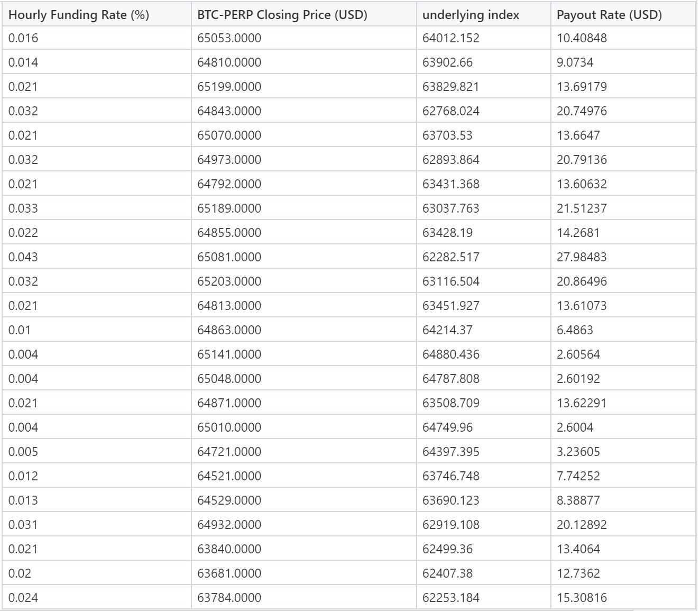The width and height of the screenshot is (700, 611).
Task: Select payout rate value 27.98483
Action: pyautogui.click(x=582, y=257)
